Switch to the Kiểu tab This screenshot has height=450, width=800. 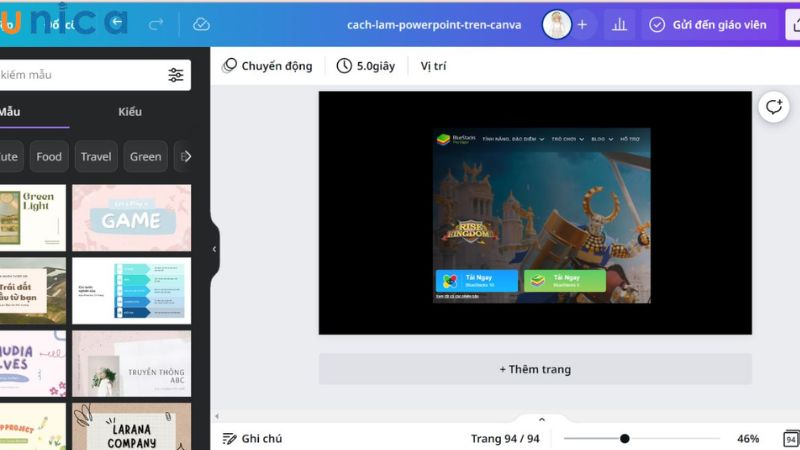click(x=130, y=112)
